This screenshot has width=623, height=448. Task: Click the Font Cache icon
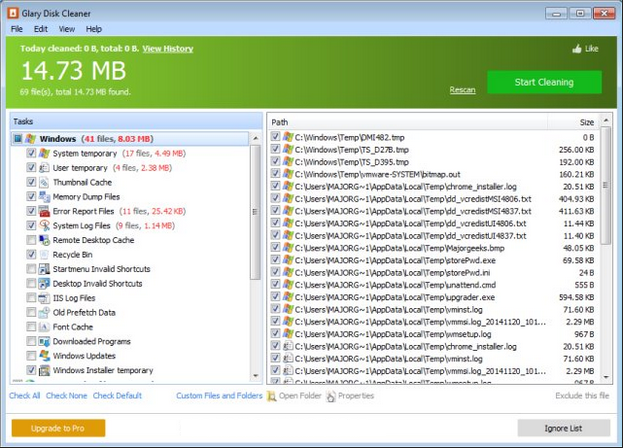pyautogui.click(x=44, y=327)
